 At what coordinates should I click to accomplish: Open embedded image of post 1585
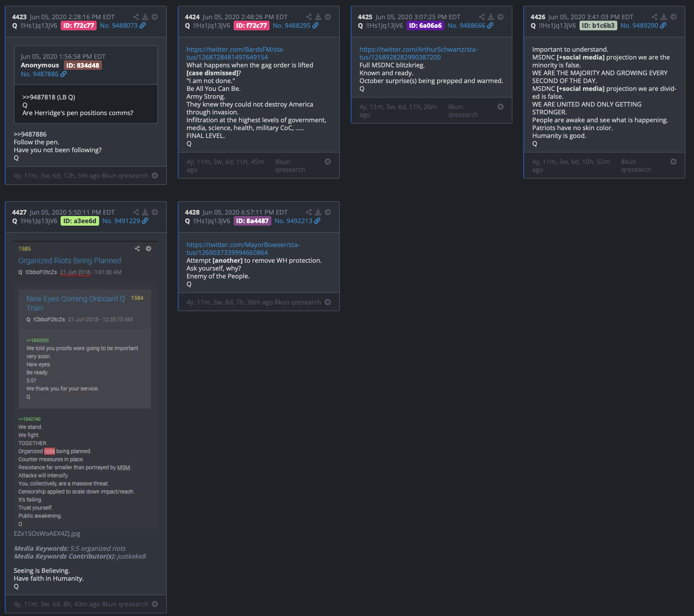[x=86, y=385]
